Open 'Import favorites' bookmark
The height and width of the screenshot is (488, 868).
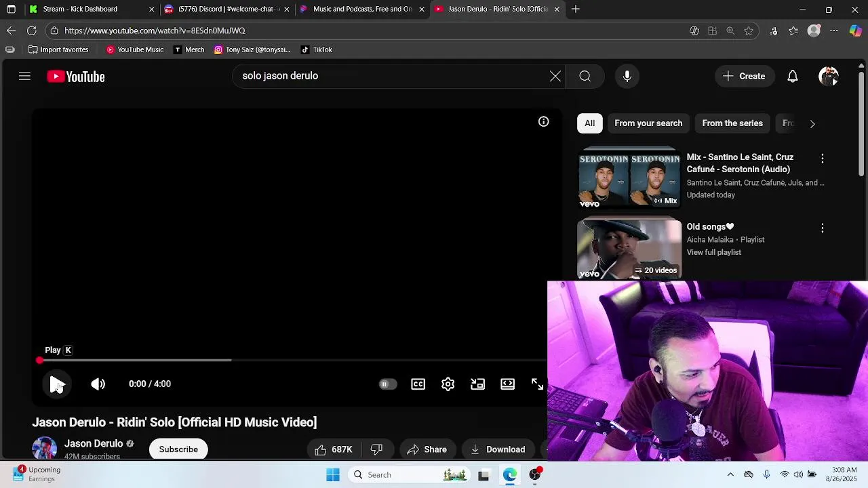58,49
